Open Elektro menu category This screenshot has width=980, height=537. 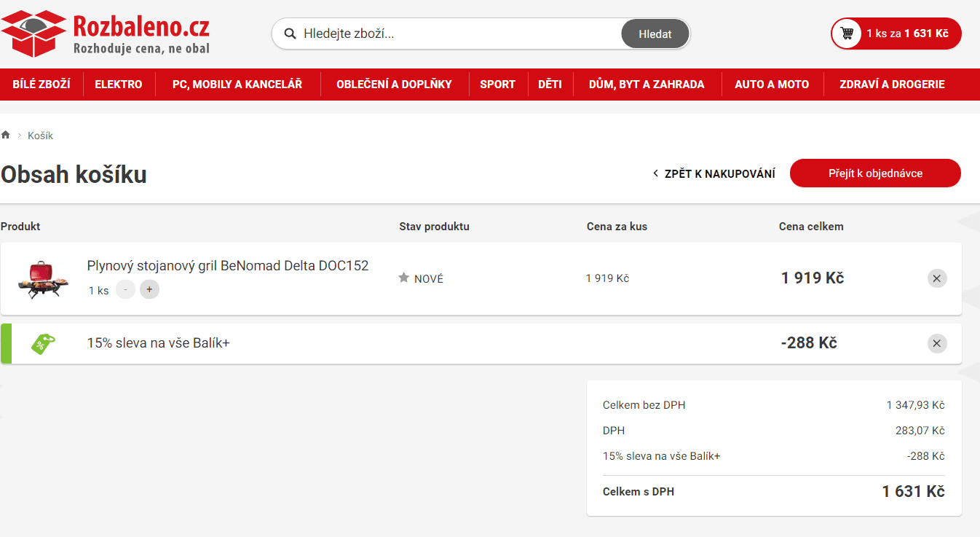pos(119,85)
